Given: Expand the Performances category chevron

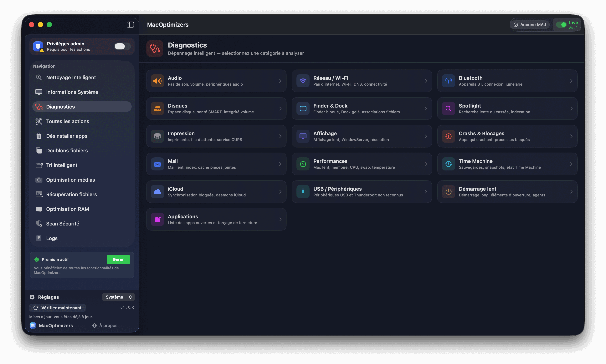Looking at the screenshot, I should coord(426,164).
